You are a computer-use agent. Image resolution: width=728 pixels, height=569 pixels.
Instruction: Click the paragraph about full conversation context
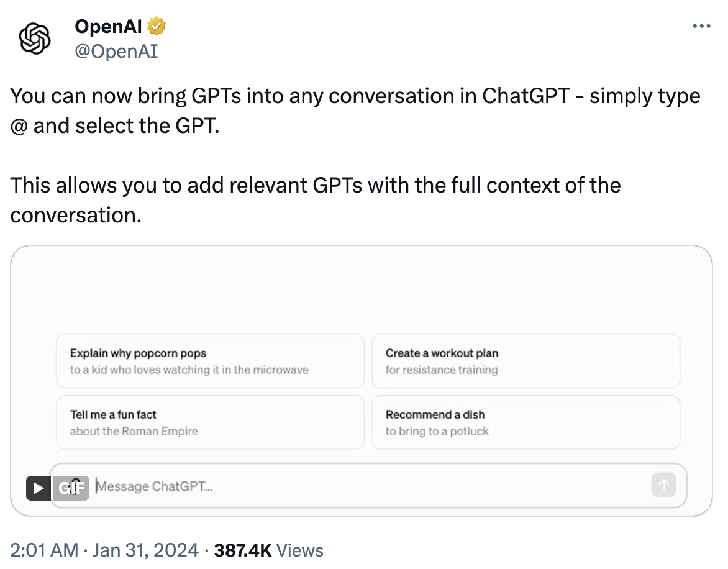[x=316, y=200]
